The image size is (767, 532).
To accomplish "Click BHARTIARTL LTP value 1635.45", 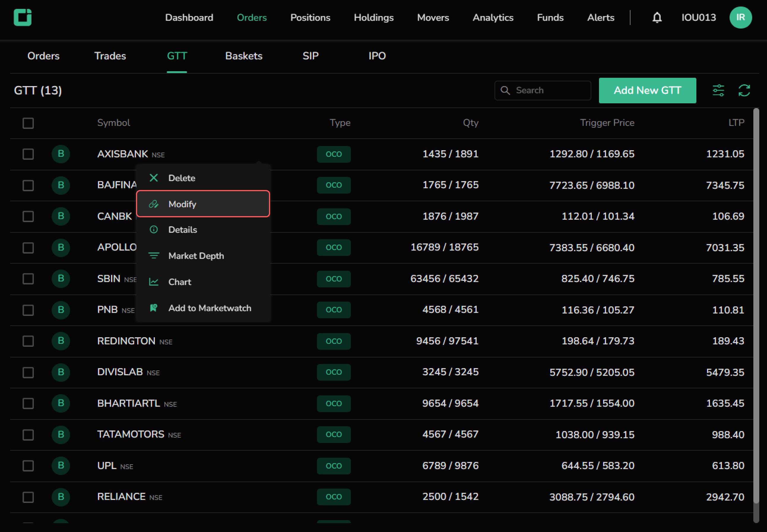I will (725, 403).
